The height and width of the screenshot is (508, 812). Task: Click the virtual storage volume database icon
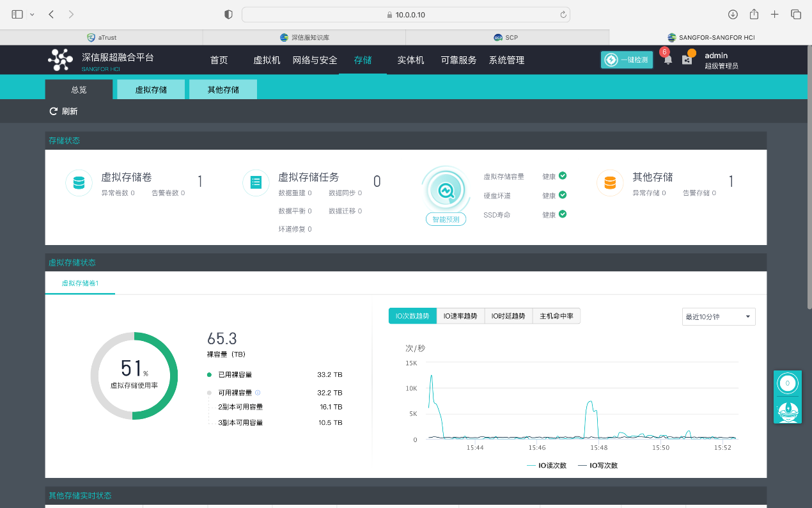(79, 183)
